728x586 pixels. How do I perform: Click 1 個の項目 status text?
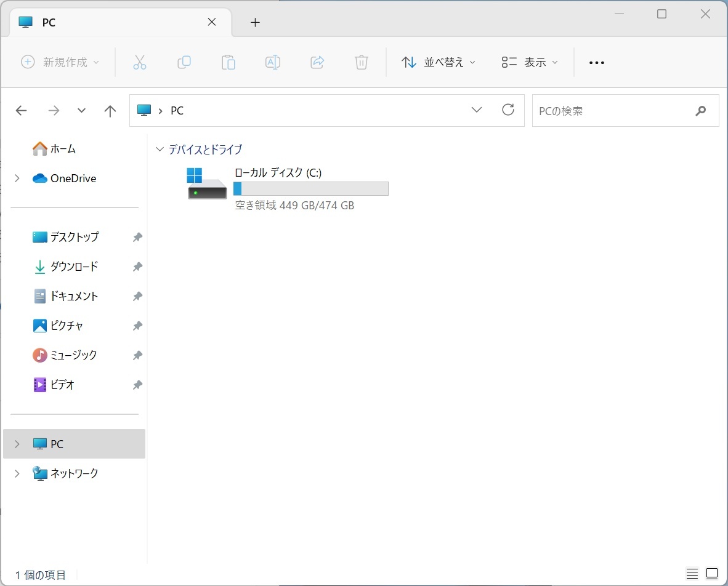(41, 575)
